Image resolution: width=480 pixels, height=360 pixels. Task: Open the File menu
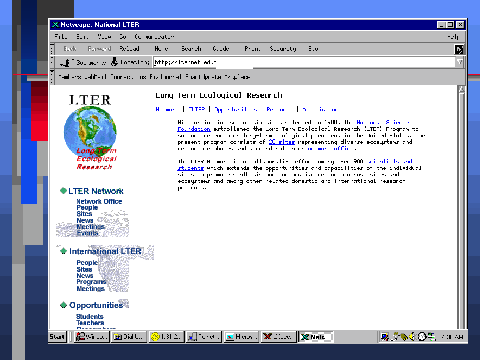[61, 36]
